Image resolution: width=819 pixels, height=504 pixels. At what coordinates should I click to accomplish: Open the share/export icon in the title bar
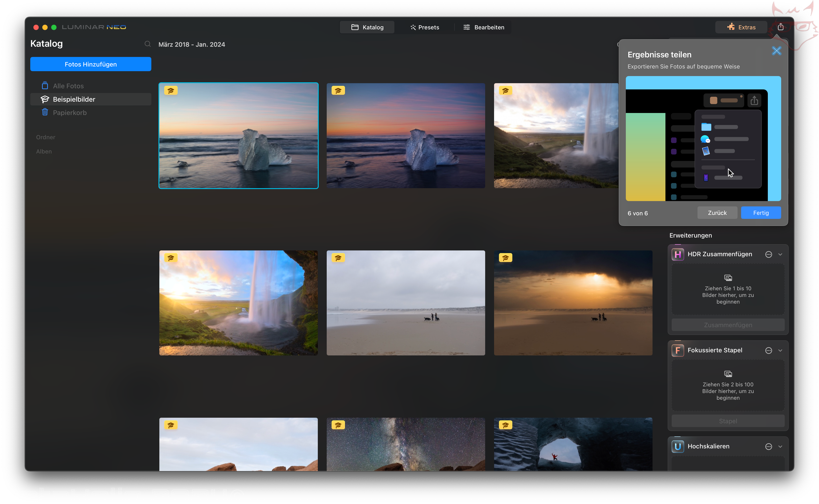(780, 27)
